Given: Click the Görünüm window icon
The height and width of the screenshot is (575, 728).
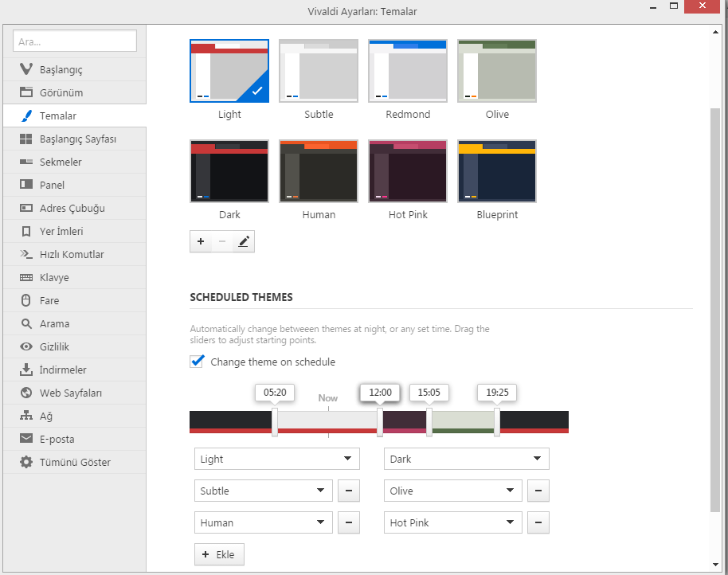Looking at the screenshot, I should 26,92.
